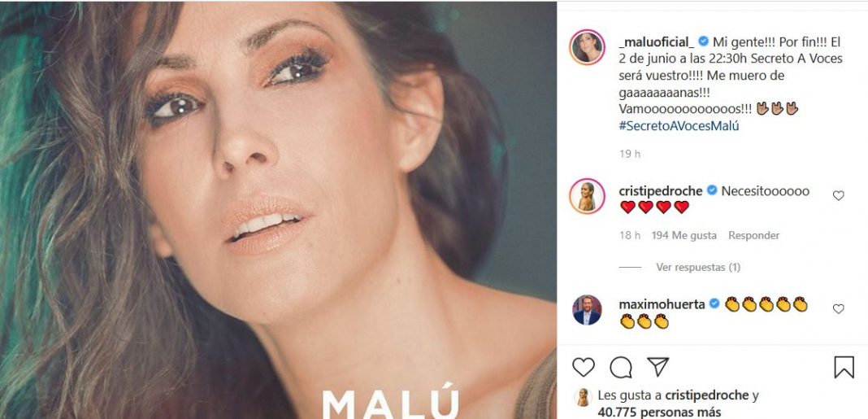This screenshot has height=419, width=868.
Task: Open the comment bubble icon
Action: tap(621, 368)
